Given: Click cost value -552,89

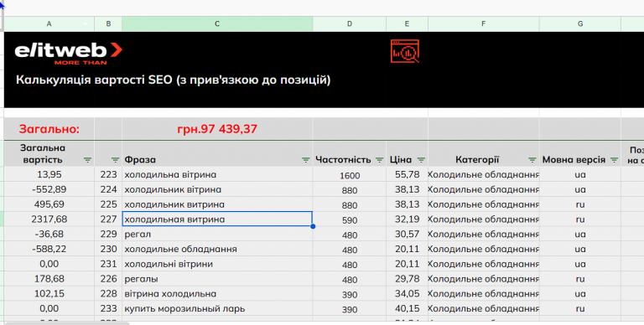Looking at the screenshot, I should pos(49,189).
